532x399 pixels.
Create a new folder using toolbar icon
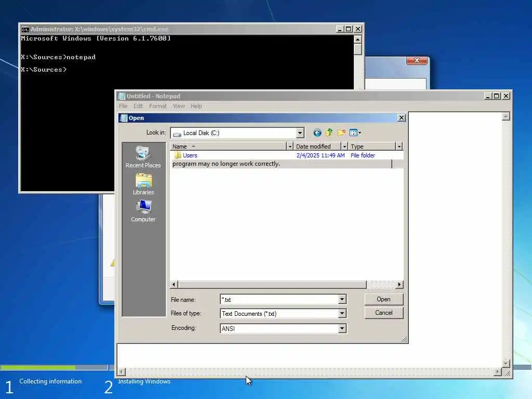(x=341, y=132)
